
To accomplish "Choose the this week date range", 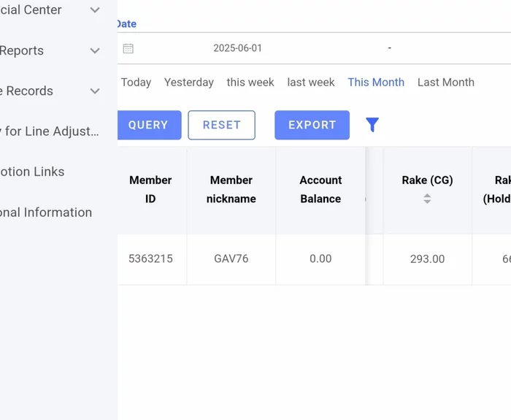I will tap(250, 82).
